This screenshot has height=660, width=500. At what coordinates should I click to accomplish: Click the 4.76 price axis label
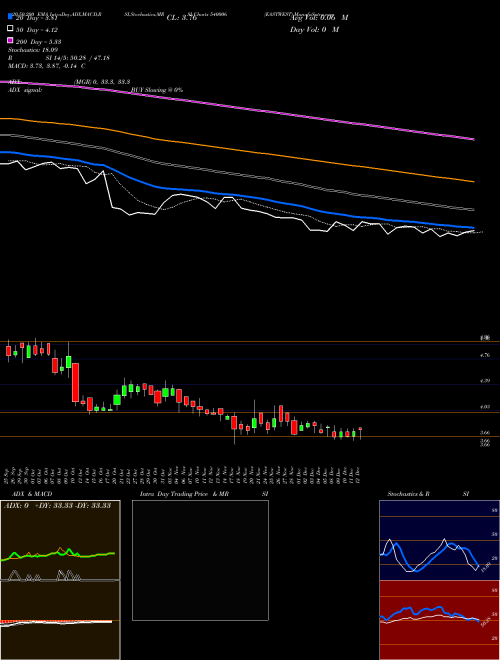coord(485,355)
